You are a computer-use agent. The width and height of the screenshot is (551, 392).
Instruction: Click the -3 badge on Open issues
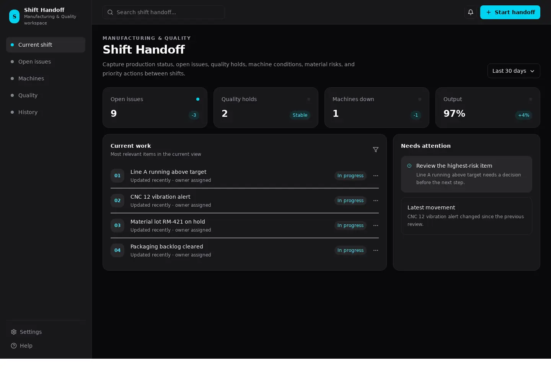click(194, 115)
